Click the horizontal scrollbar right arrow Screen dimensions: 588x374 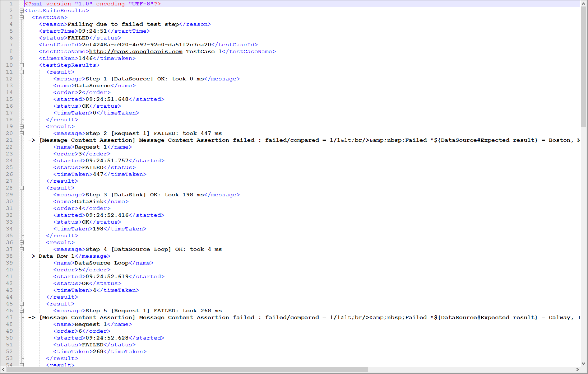coord(578,370)
